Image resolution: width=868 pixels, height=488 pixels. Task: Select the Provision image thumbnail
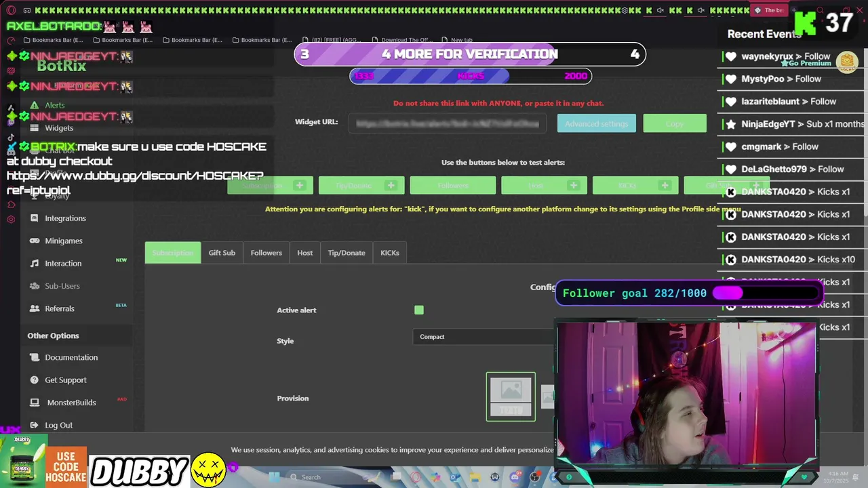click(511, 396)
